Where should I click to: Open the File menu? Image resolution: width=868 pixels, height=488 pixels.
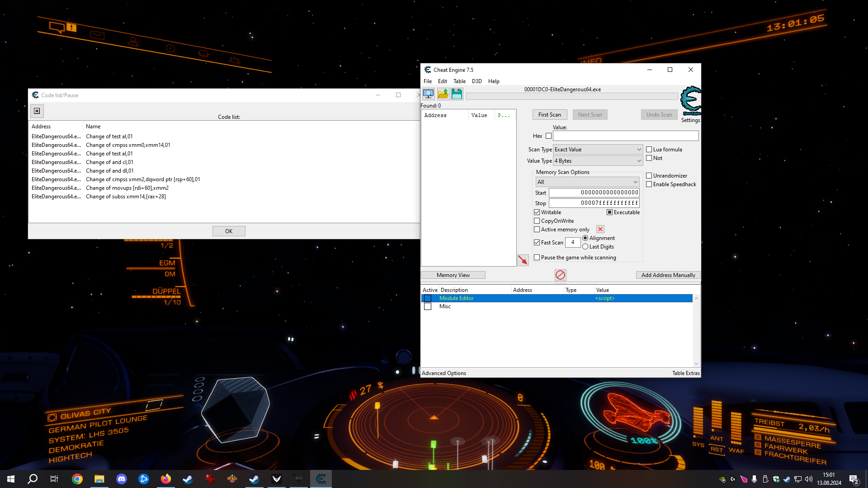[x=428, y=81]
